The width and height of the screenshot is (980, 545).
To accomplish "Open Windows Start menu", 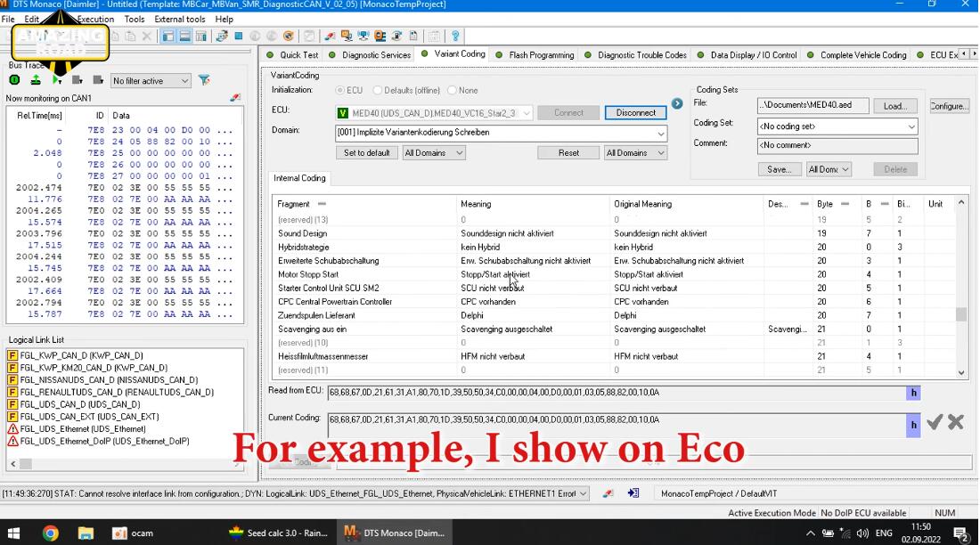I will pyautogui.click(x=13, y=533).
